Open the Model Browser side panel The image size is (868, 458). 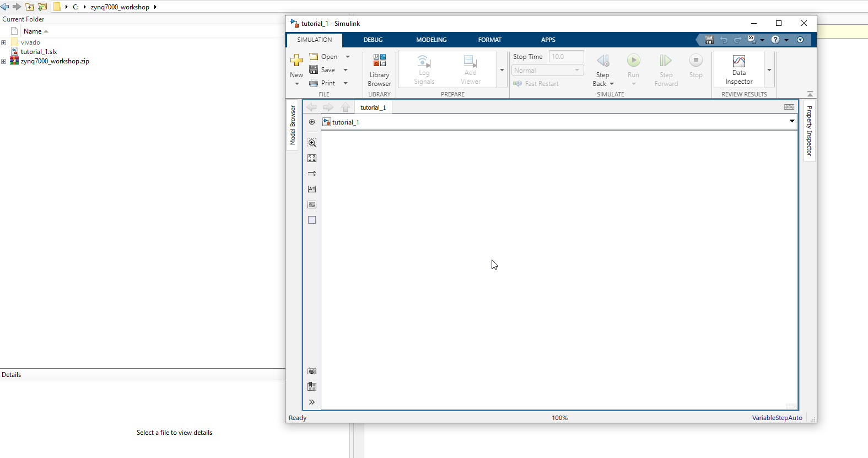pyautogui.click(x=293, y=126)
